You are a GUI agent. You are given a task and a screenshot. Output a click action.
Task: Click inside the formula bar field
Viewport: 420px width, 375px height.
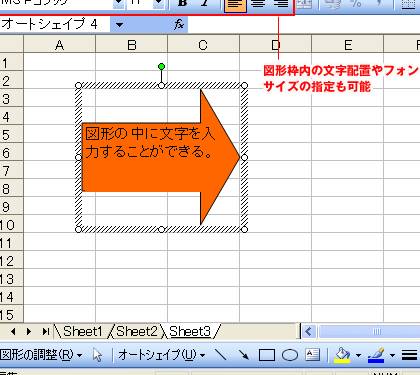[303, 24]
